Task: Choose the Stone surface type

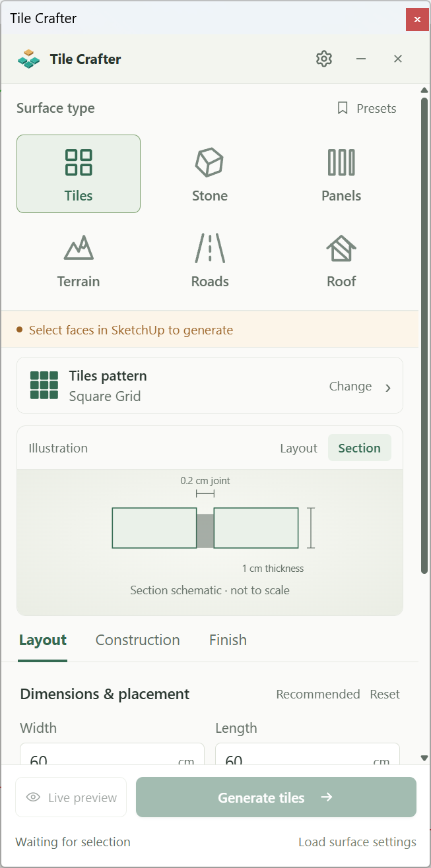Action: click(x=210, y=173)
